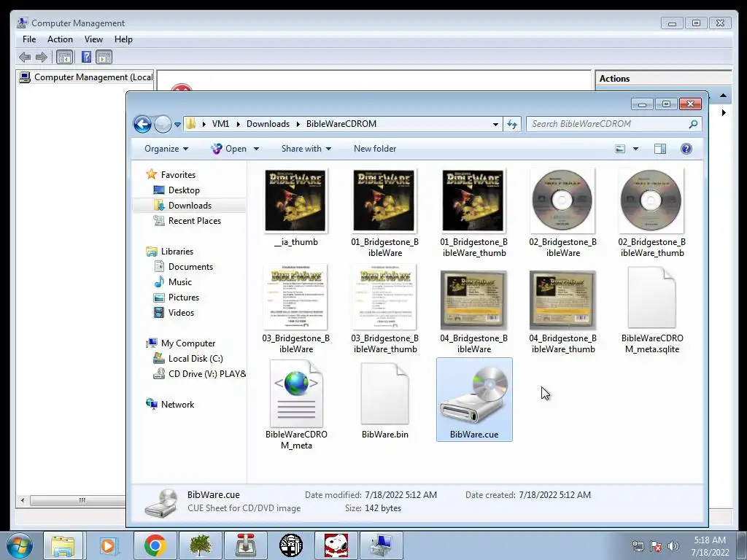Go back in Explorer navigation

pos(142,124)
